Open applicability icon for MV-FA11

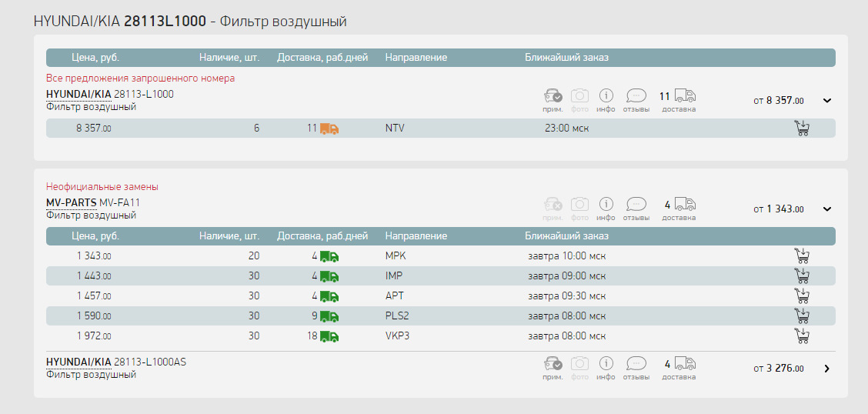(553, 205)
